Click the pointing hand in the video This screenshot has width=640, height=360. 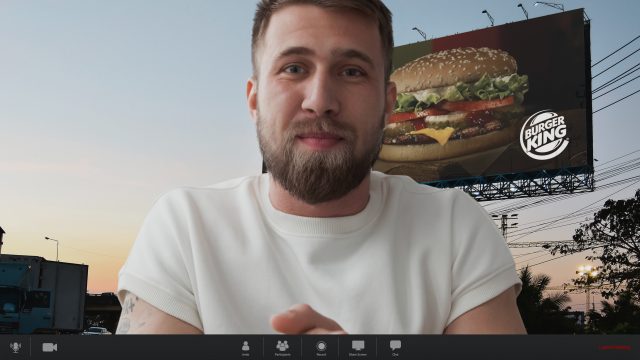click(304, 320)
